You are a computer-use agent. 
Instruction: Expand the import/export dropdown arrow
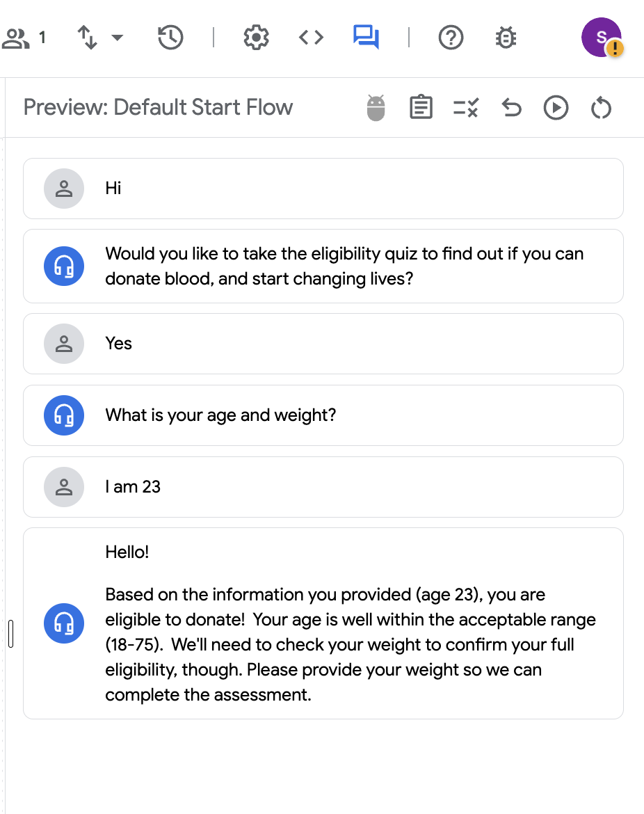pyautogui.click(x=118, y=38)
